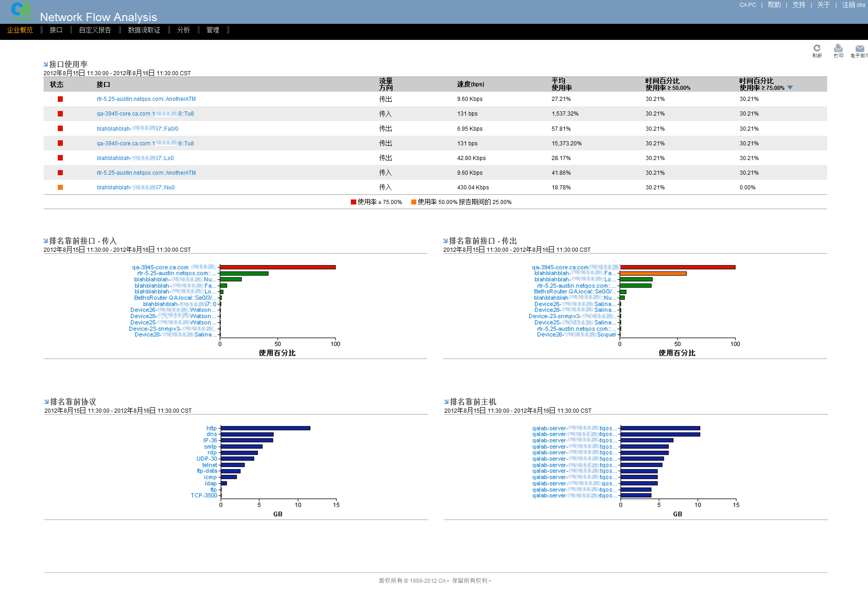Click the email (电子邮件) envelope icon
The height and width of the screenshot is (597, 868).
pos(859,49)
